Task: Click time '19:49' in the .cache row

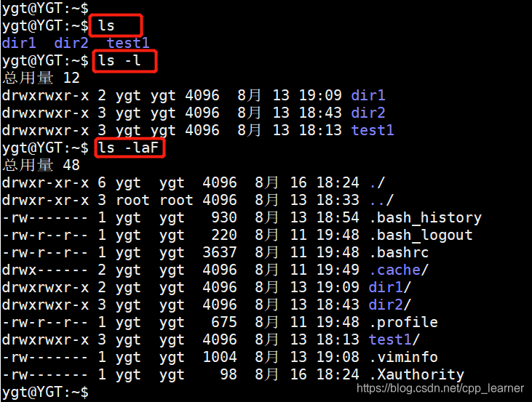Action: [x=338, y=270]
